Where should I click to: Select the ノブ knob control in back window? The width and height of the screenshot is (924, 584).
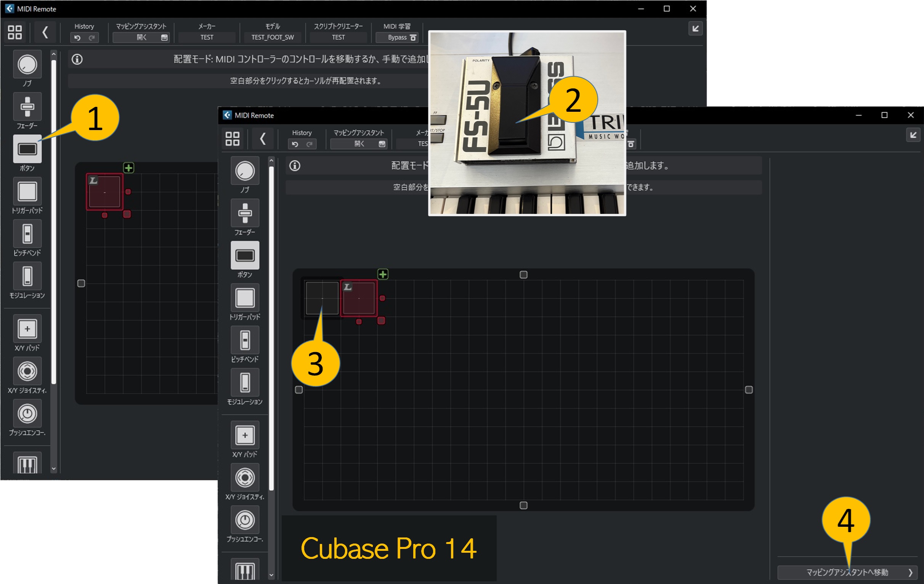pos(27,64)
